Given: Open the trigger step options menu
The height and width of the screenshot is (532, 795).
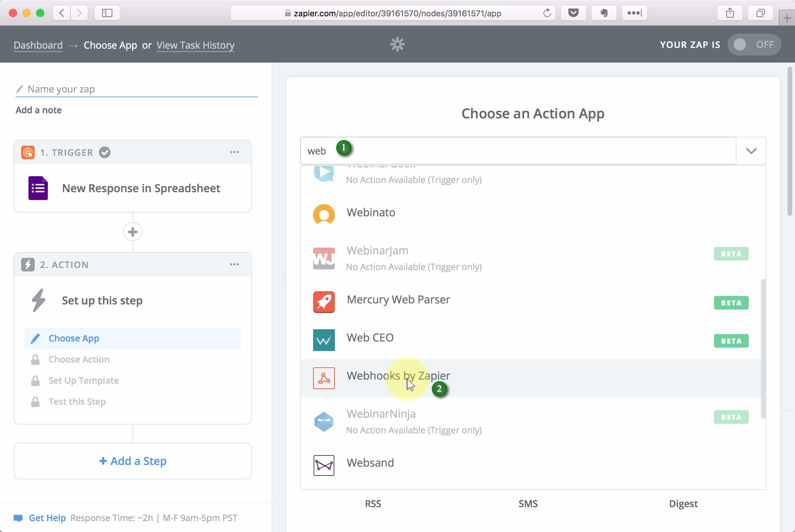Looking at the screenshot, I should pos(234,152).
